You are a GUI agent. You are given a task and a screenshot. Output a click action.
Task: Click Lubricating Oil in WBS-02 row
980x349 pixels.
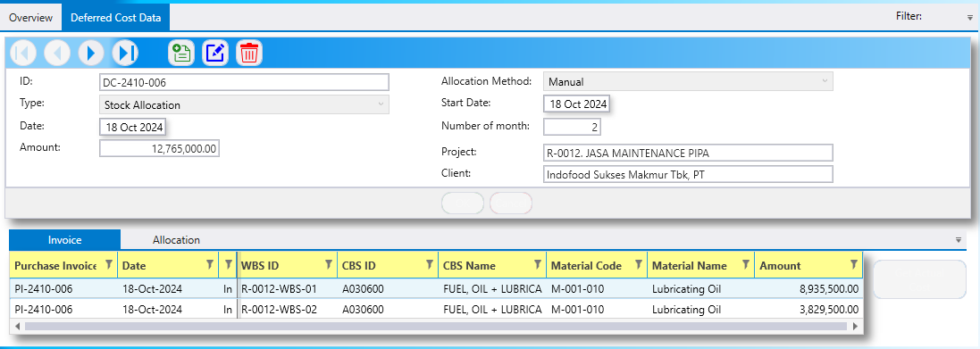[686, 309]
